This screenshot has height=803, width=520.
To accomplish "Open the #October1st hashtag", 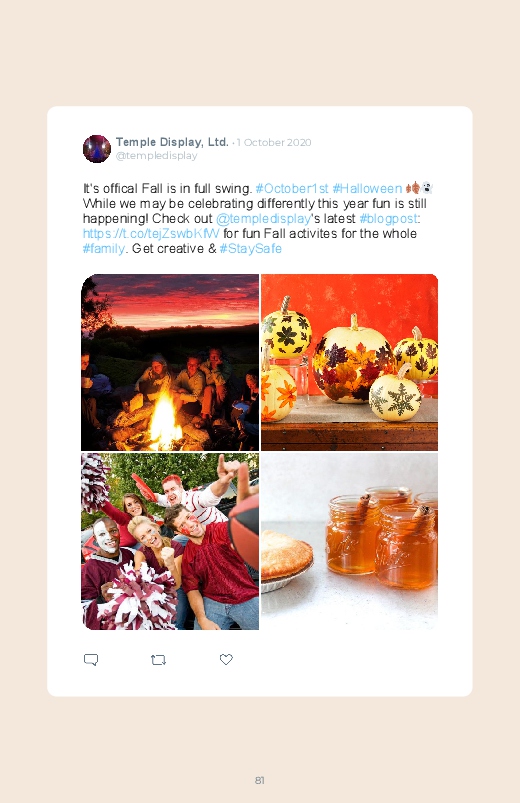I will point(292,188).
